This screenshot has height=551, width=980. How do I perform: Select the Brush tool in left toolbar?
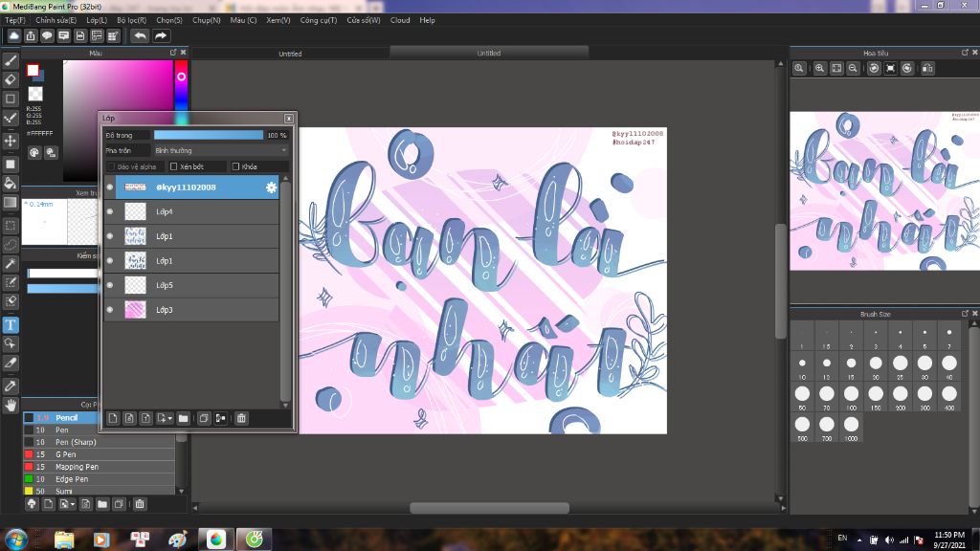pyautogui.click(x=11, y=60)
